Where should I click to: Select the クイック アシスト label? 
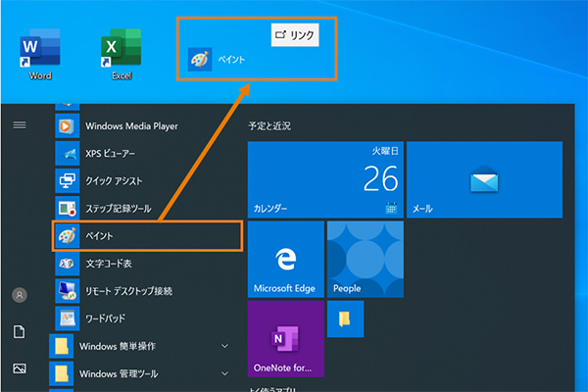(114, 180)
